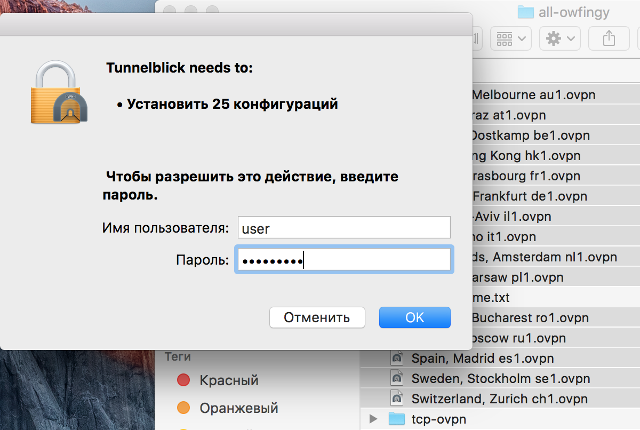Select file Sweden, Stockholm se1.ovpn

point(500,379)
